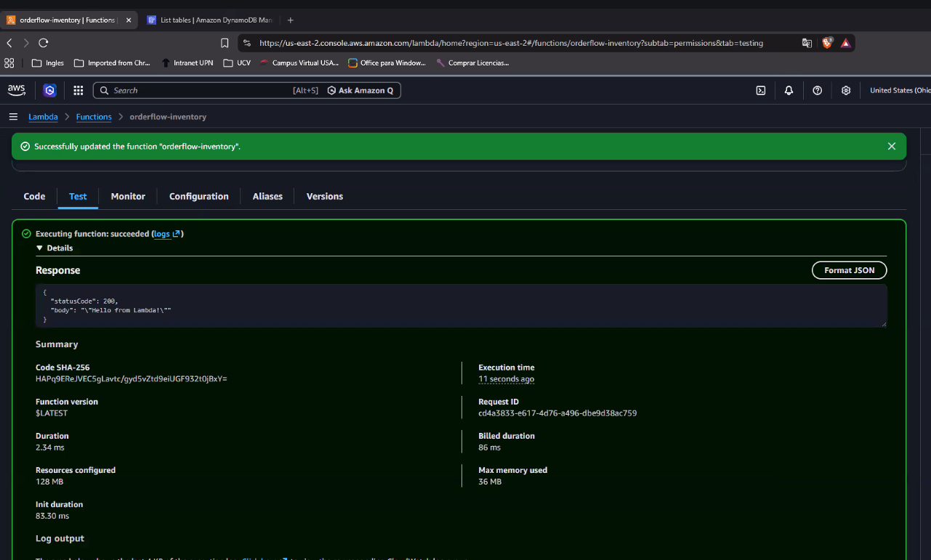Click inside the Response JSON text box
The image size is (931, 560).
point(461,305)
